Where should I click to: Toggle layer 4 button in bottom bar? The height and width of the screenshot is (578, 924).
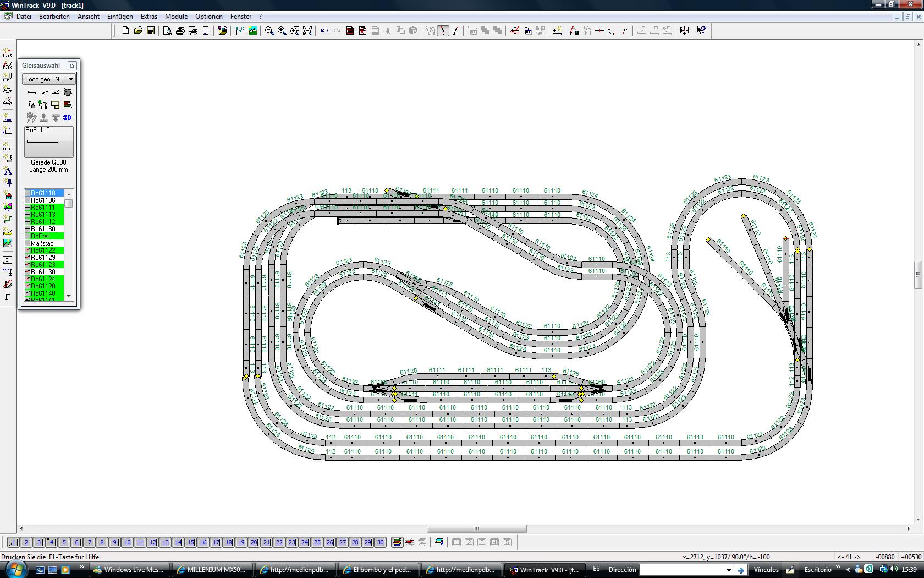point(51,542)
